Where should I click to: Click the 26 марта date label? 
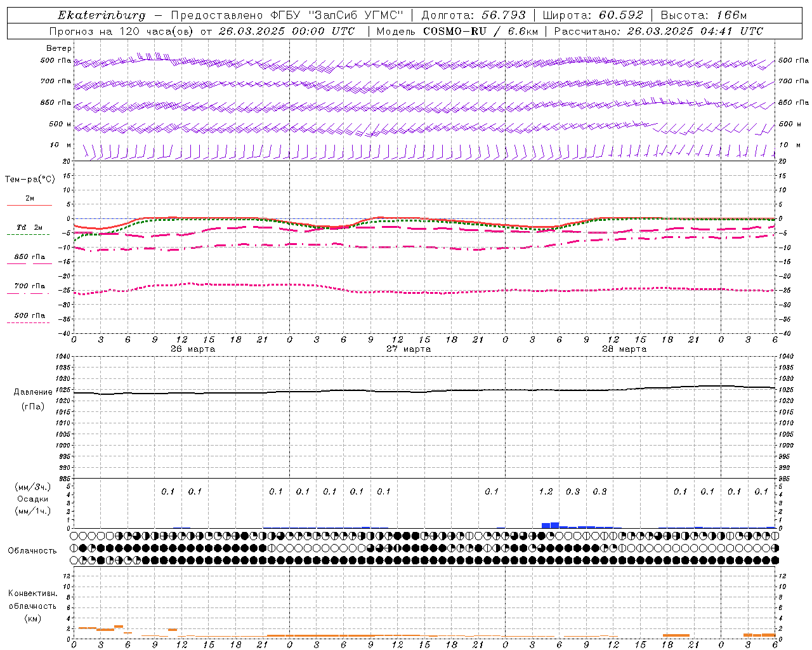coord(193,349)
